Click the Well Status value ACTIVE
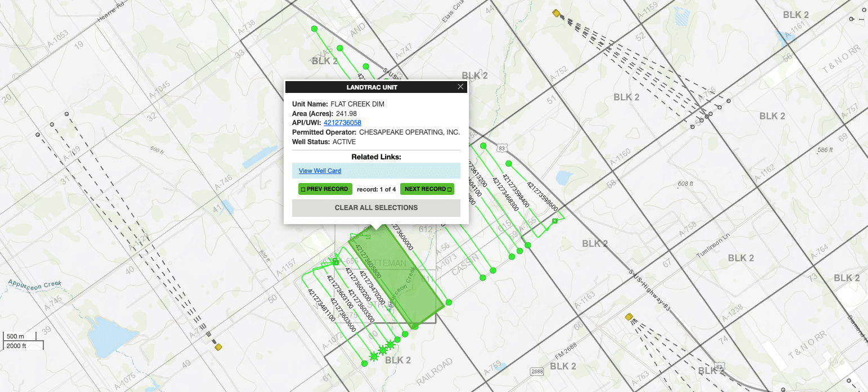Image resolution: width=868 pixels, height=392 pixels. pyautogui.click(x=344, y=142)
